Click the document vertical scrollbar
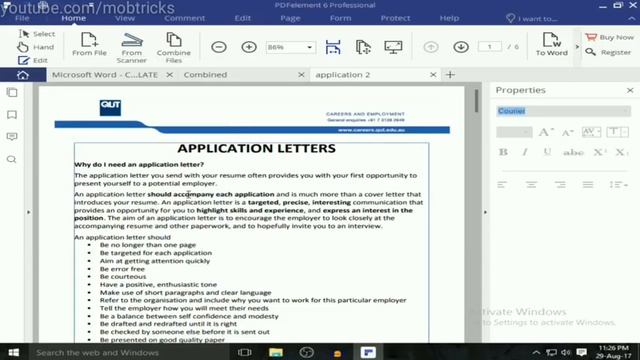 click(476, 101)
